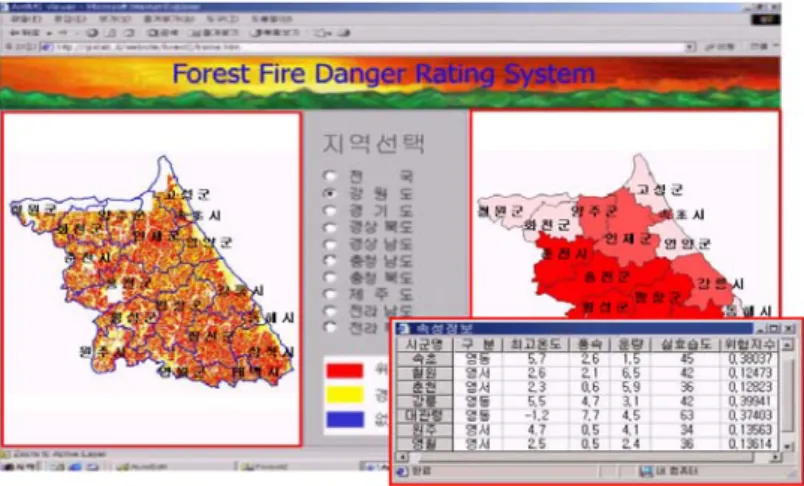Screen dimensions: 804x486
Task: Click 고성군 on the right red map
Action: [x=659, y=190]
